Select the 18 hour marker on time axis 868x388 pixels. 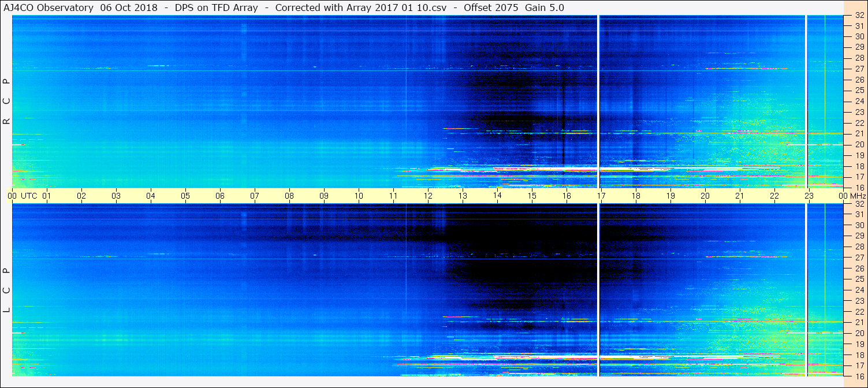(x=636, y=196)
